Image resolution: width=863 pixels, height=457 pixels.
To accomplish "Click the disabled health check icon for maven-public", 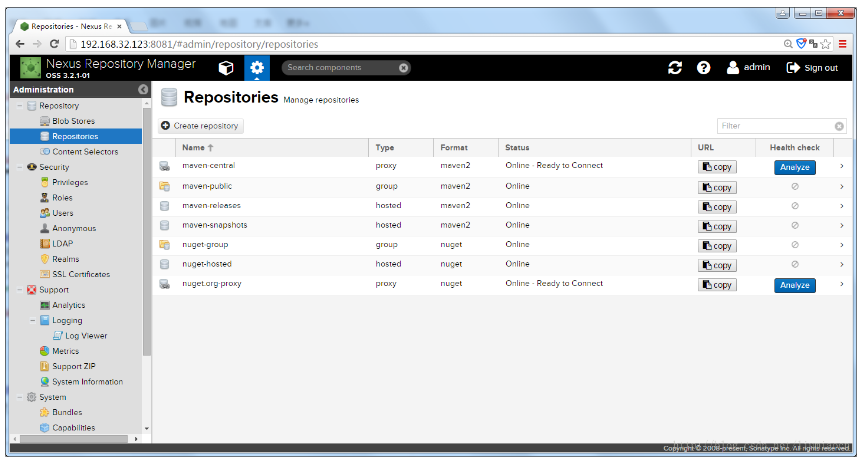I will (795, 187).
